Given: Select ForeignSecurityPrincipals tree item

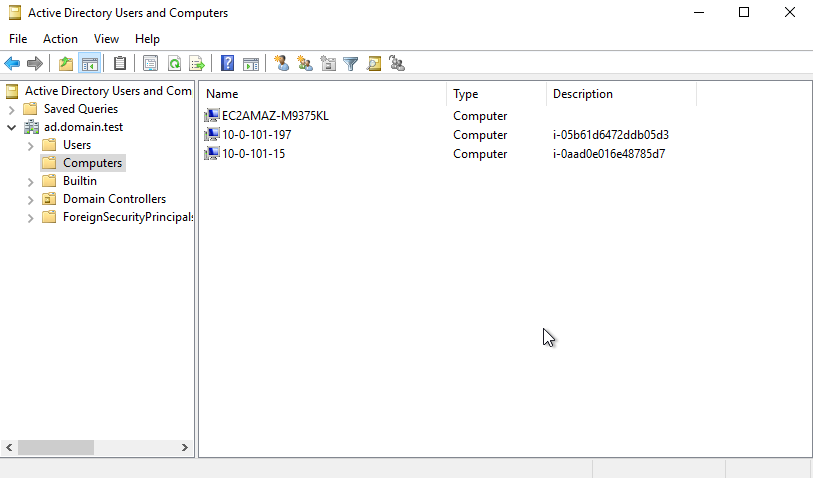Looking at the screenshot, I should pos(128,217).
